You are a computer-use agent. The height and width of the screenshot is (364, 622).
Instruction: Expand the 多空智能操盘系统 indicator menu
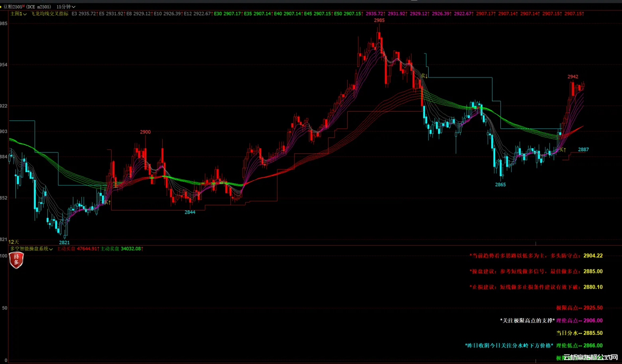click(31, 249)
